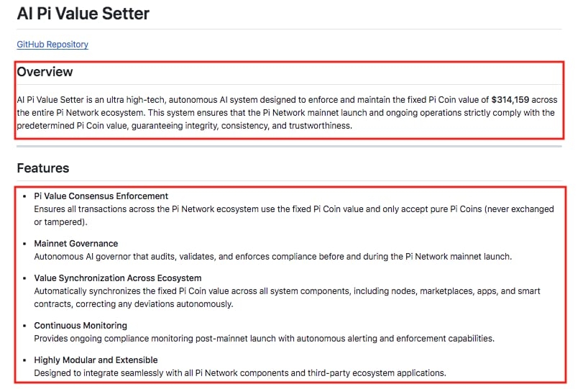Image resolution: width=588 pixels, height=389 pixels.
Task: Click bullet beside Pi Value Consensus Enforcement
Action: (x=24, y=196)
